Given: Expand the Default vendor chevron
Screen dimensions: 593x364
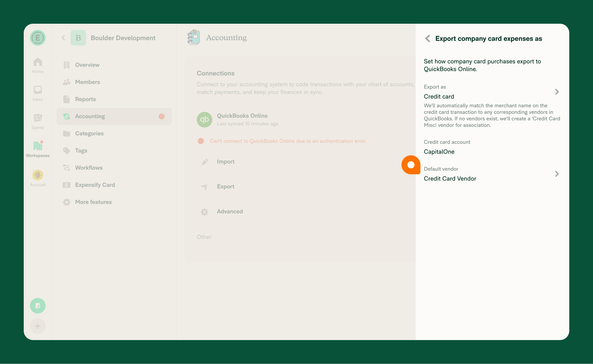Looking at the screenshot, I should [x=557, y=174].
